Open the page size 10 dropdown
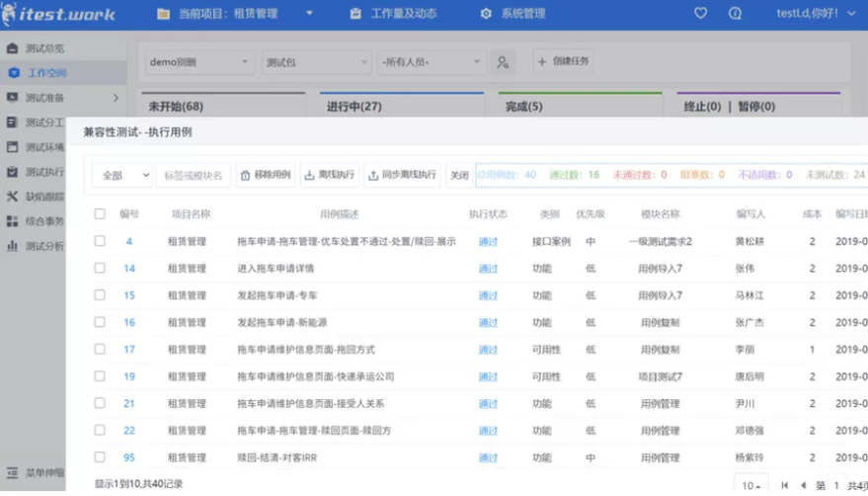868x496 pixels. pos(751,485)
